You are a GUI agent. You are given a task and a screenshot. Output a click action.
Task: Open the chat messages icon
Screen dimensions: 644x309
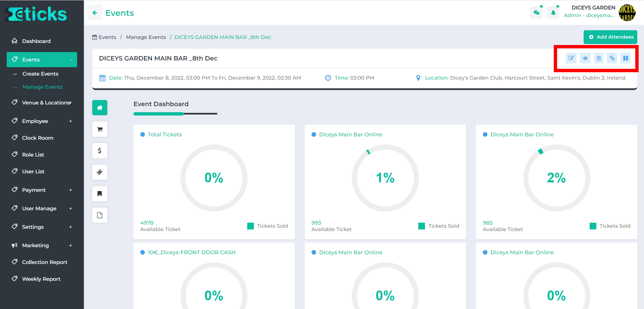pyautogui.click(x=537, y=13)
